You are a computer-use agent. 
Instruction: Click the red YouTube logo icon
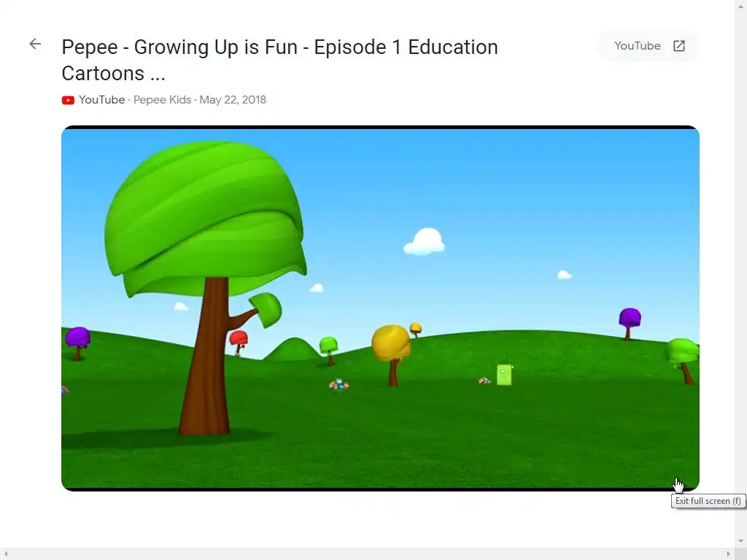click(x=68, y=100)
